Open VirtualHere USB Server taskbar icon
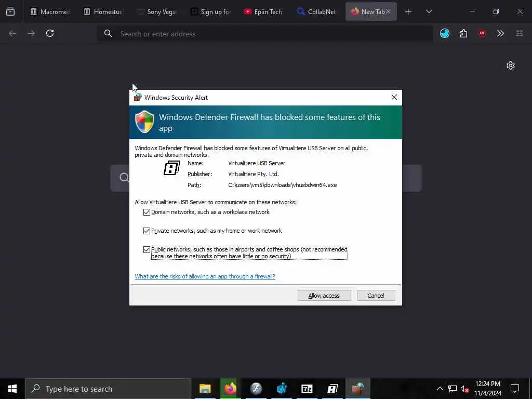The height and width of the screenshot is (399, 532). coord(332,389)
